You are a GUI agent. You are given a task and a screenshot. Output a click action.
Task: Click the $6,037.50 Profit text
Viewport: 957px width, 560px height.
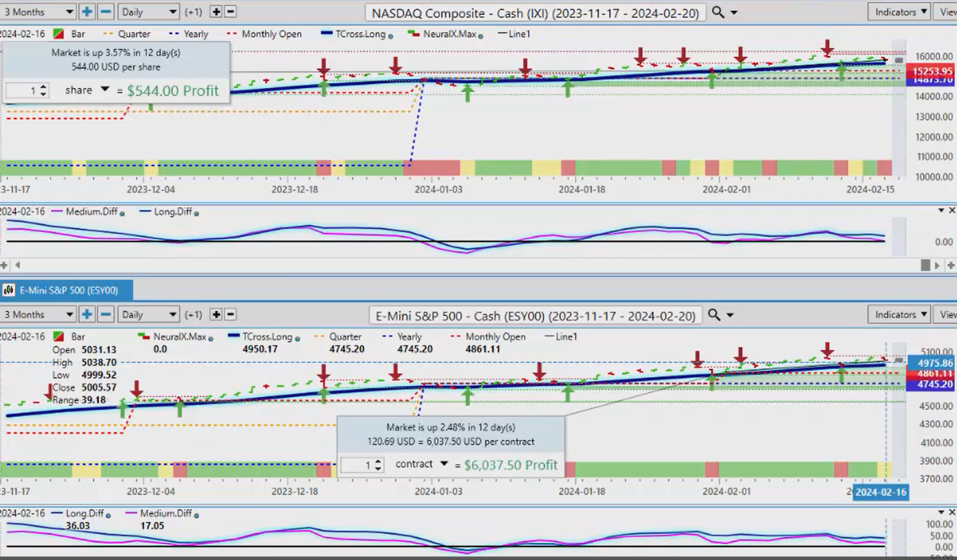(511, 465)
